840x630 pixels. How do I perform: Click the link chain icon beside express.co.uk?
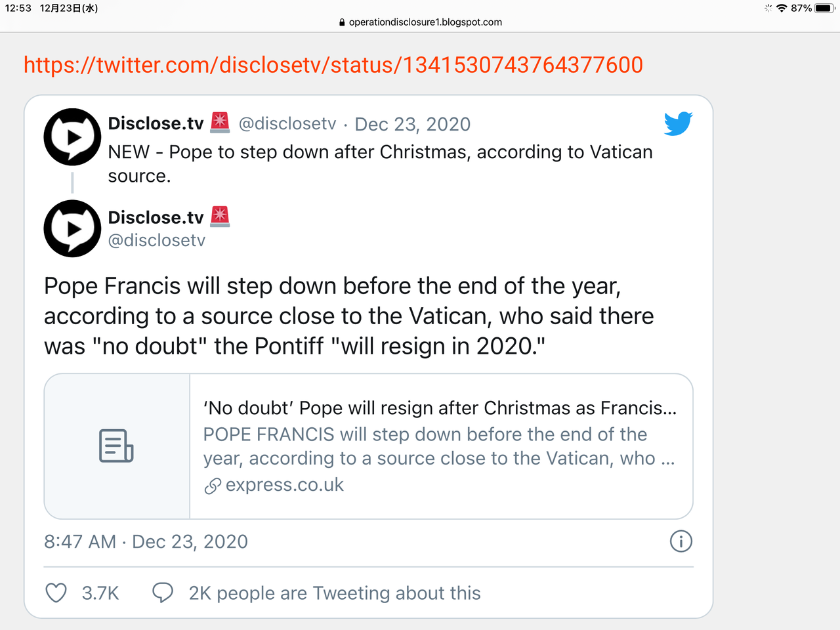click(212, 486)
